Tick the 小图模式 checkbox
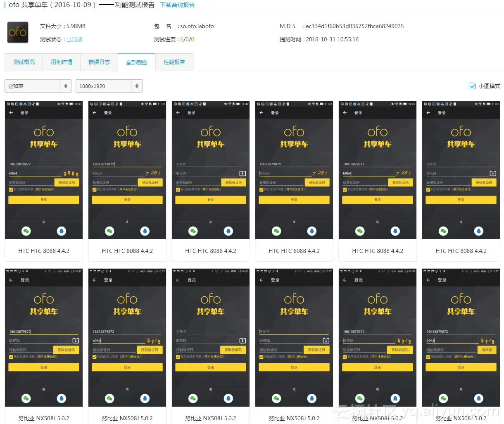This screenshot has height=424, width=504. click(472, 86)
